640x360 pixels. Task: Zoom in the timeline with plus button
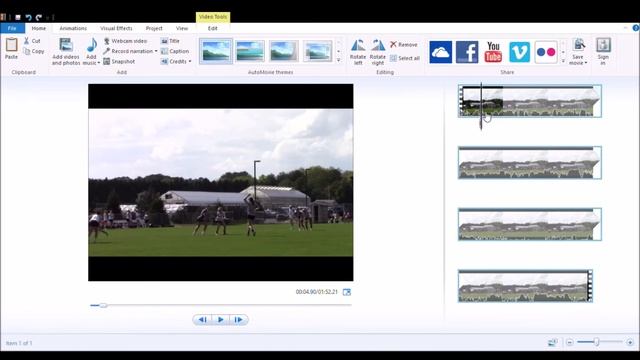(630, 342)
